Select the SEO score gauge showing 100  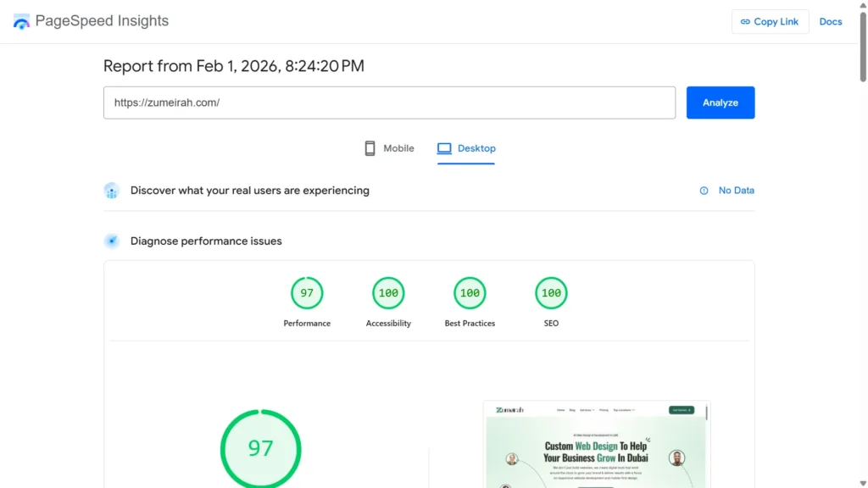click(551, 292)
